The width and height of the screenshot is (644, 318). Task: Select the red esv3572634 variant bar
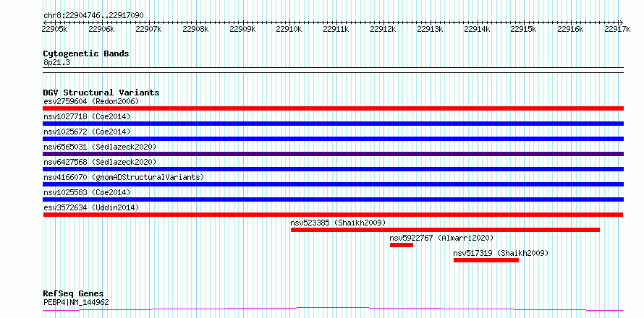(333, 215)
